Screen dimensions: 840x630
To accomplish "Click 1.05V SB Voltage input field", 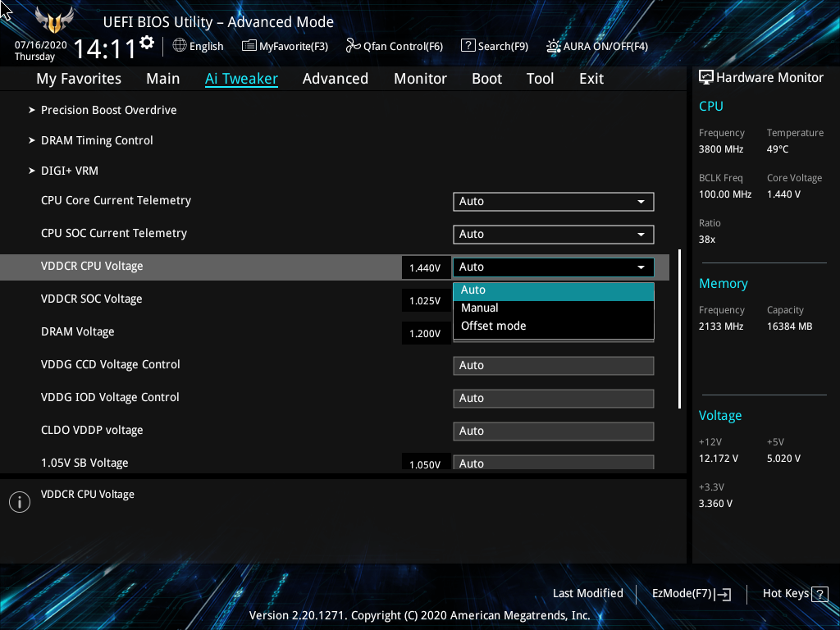I will pyautogui.click(x=554, y=463).
